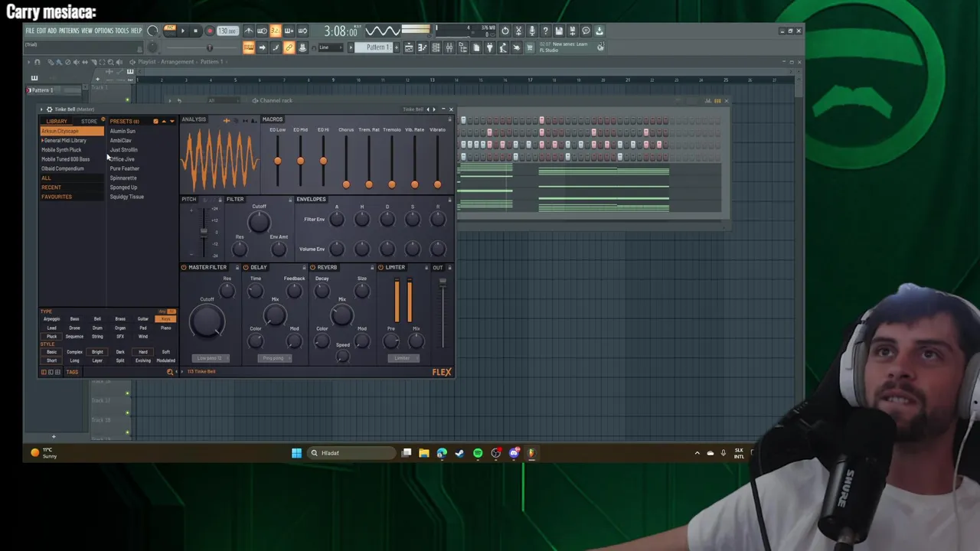
Task: Toggle the Bright style tag
Action: 97,352
